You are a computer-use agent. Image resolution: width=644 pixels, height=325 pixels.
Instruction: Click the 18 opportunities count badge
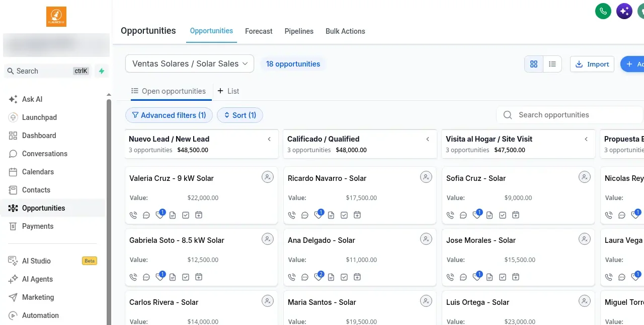[x=293, y=64]
